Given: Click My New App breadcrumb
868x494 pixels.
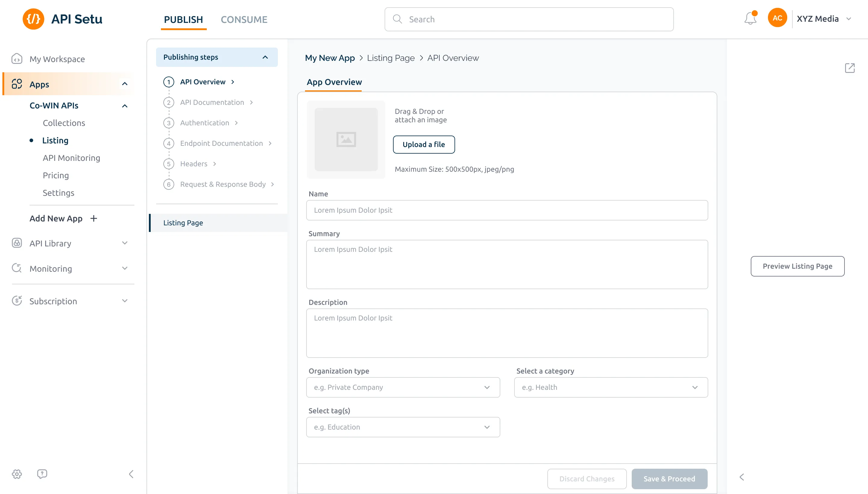Looking at the screenshot, I should tap(330, 58).
